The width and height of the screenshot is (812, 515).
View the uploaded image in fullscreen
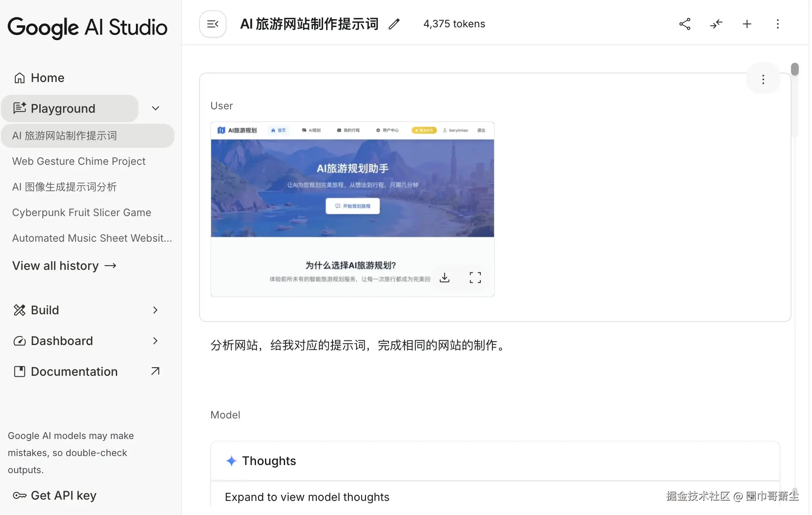[x=474, y=278]
